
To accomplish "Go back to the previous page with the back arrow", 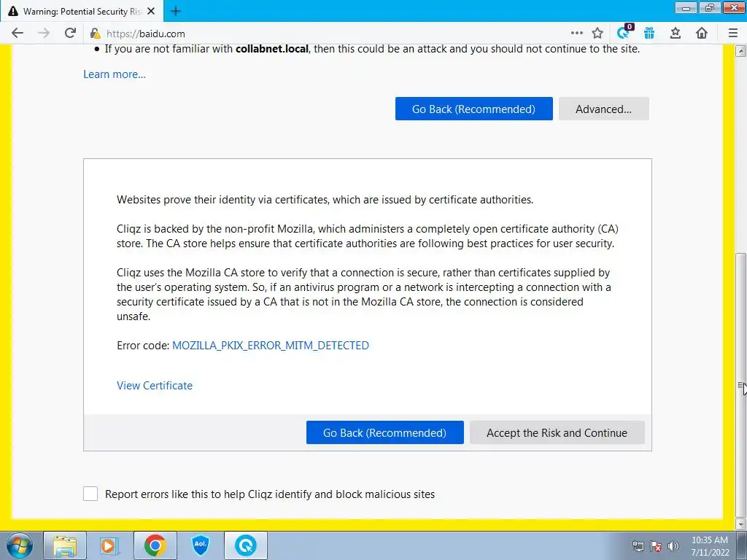I will (18, 33).
